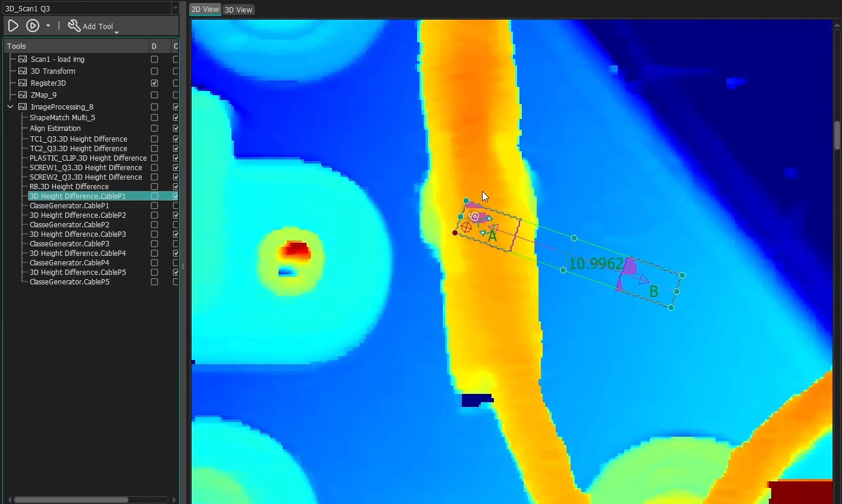Select 3D Height Difference.CableP3 row
The height and width of the screenshot is (504, 842).
point(78,234)
